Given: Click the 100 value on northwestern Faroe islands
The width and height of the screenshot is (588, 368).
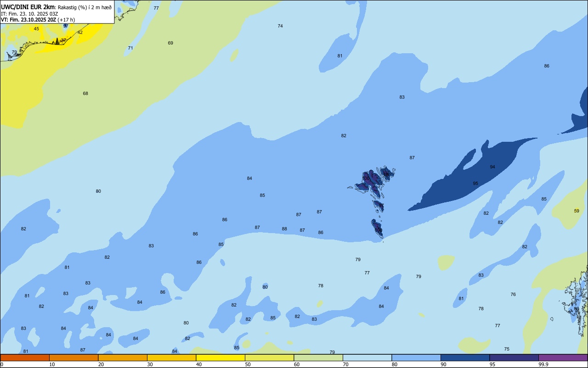Looking at the screenshot, I should tap(366, 178).
